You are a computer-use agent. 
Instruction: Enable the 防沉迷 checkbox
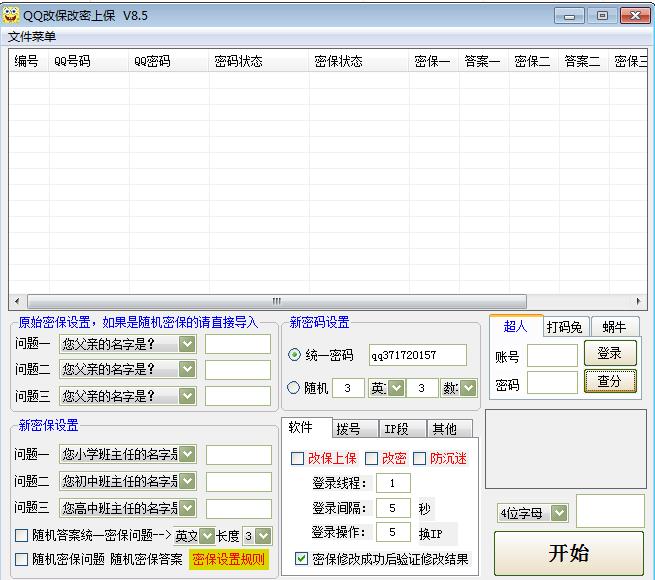(x=419, y=459)
